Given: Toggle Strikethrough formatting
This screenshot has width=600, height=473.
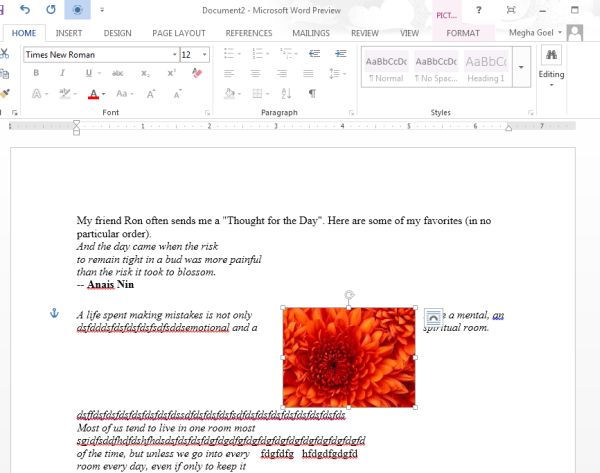Looking at the screenshot, I should [x=117, y=73].
